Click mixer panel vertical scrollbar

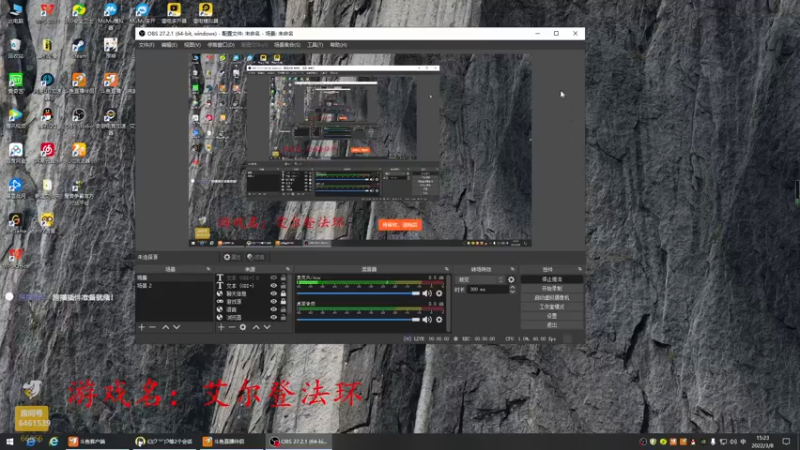point(448,303)
